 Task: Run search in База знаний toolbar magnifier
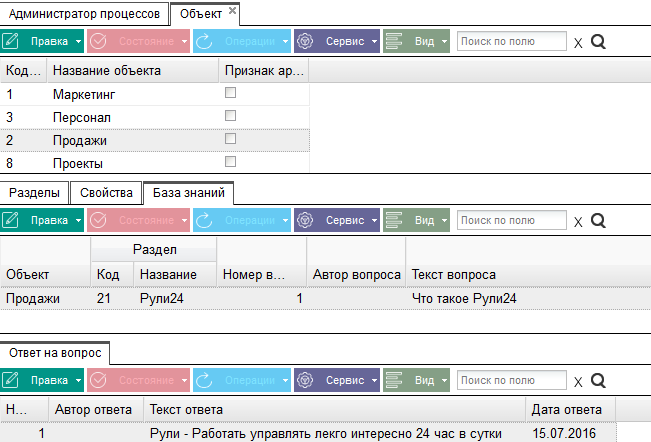[x=599, y=221]
